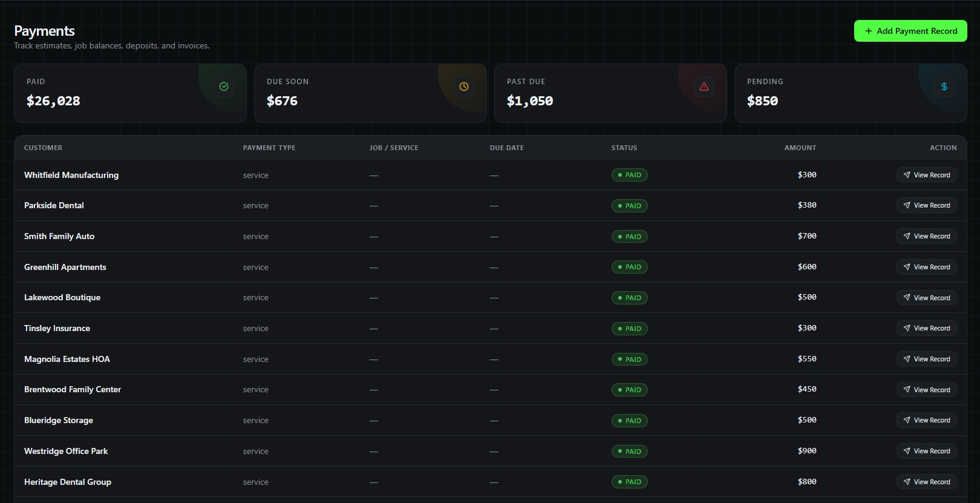This screenshot has width=980, height=503.
Task: Click the $26,028 Paid total
Action: [53, 101]
